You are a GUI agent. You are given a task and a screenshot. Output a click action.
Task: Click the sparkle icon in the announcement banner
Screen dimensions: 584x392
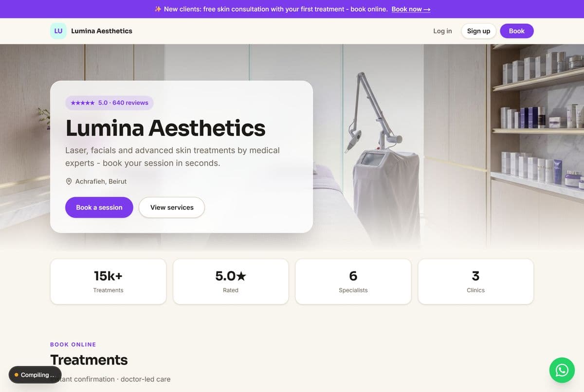coord(158,9)
